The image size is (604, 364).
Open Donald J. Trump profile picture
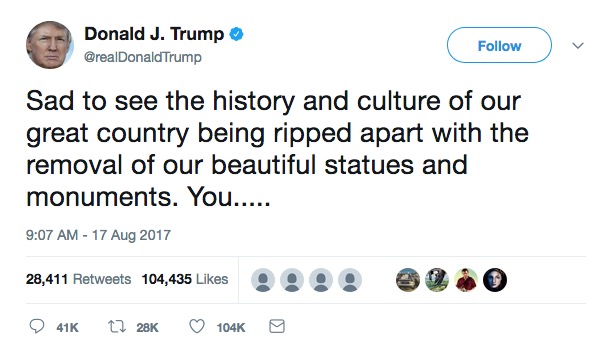pyautogui.click(x=50, y=45)
